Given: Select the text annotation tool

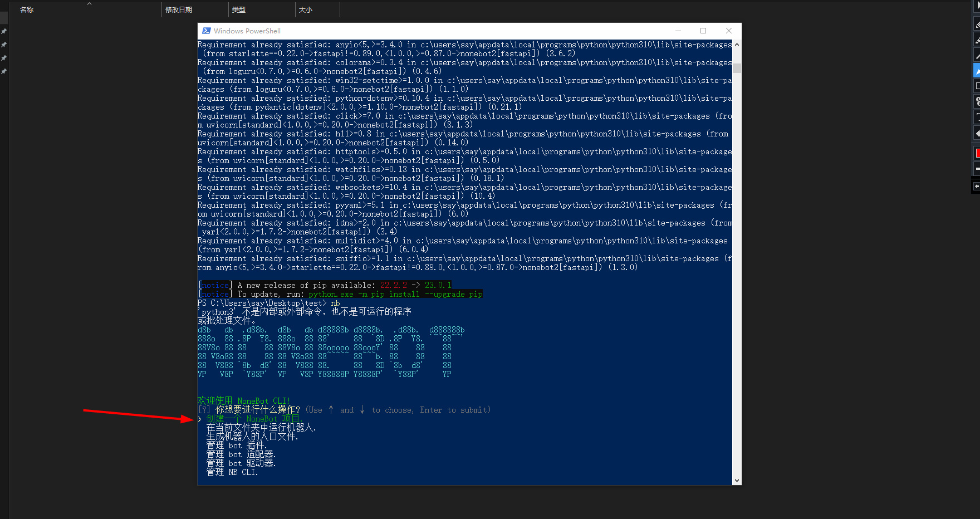Looking at the screenshot, I should coord(977,117).
